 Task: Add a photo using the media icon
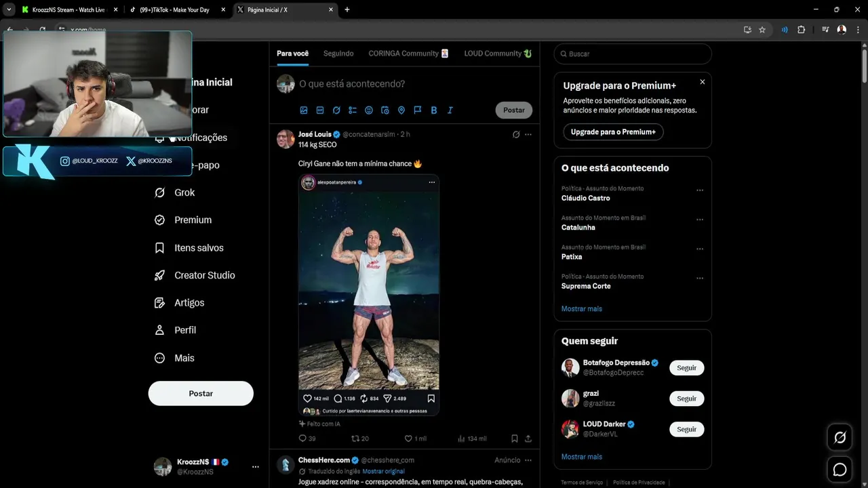304,110
